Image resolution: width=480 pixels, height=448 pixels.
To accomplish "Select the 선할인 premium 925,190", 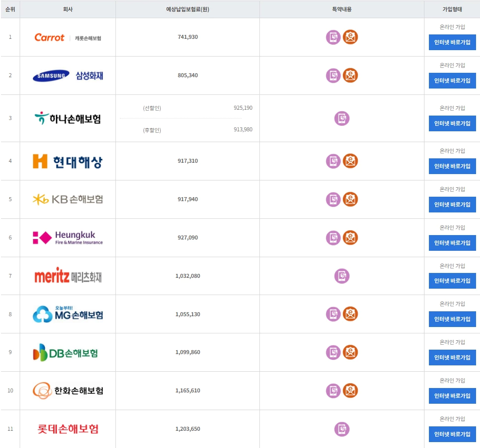I will [243, 108].
